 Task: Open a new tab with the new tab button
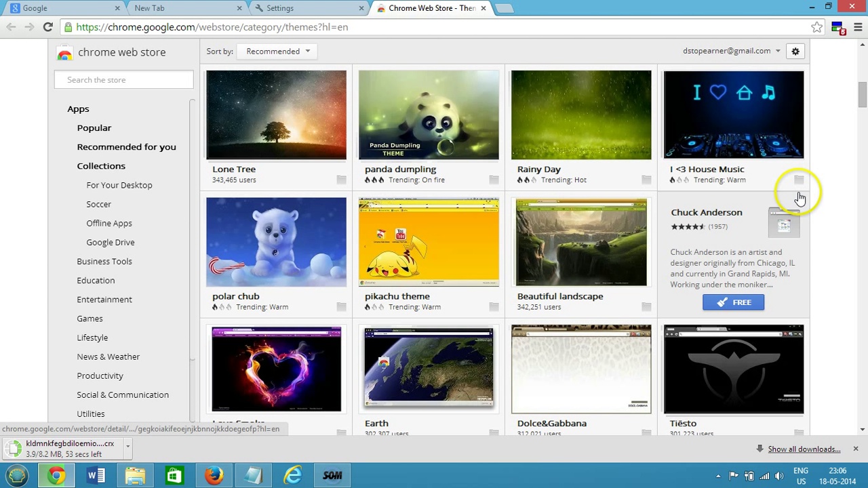point(504,8)
